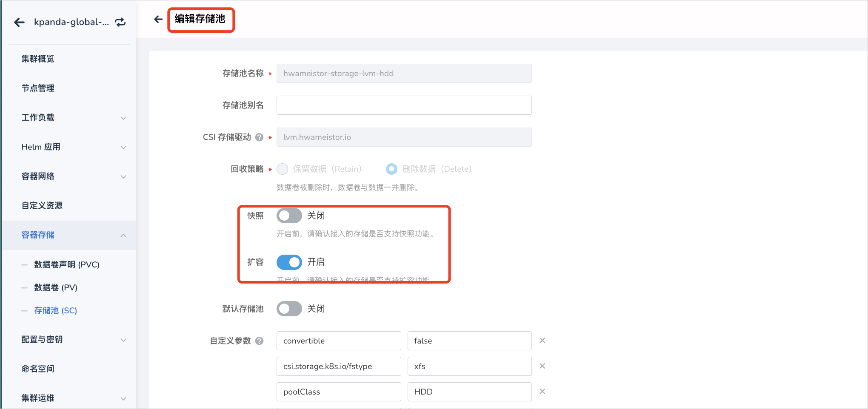This screenshot has width=868, height=409.
Task: Go to 数据卷 (PV) page
Action: [56, 287]
